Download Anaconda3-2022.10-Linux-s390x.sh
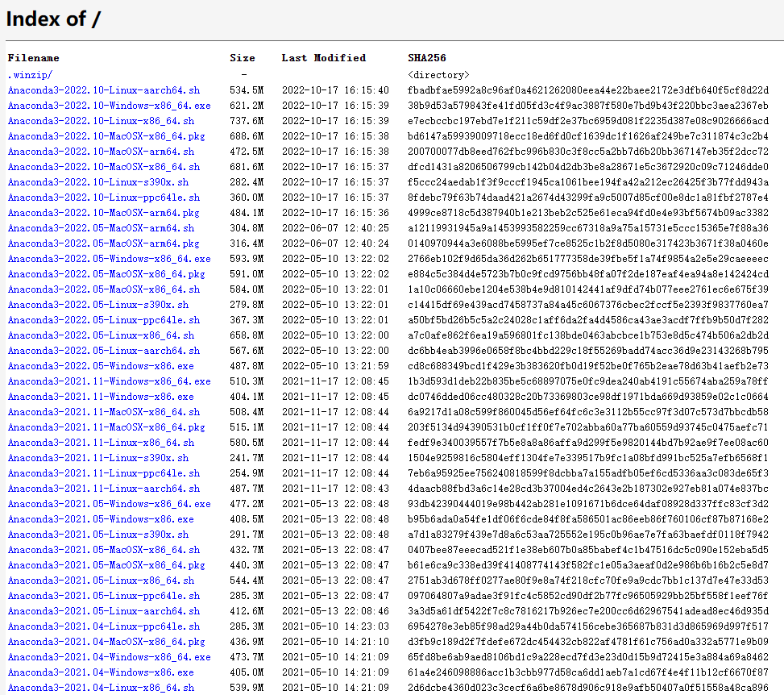 pos(98,182)
